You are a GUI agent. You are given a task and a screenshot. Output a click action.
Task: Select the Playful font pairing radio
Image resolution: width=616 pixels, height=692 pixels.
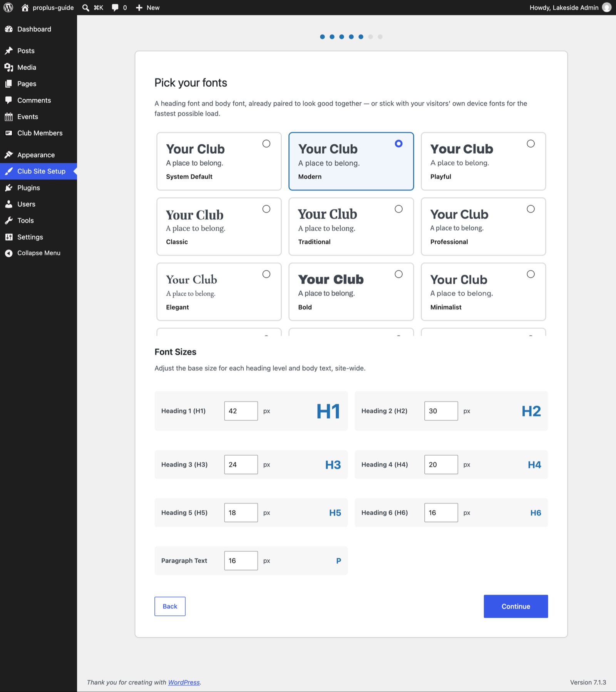pos(531,144)
